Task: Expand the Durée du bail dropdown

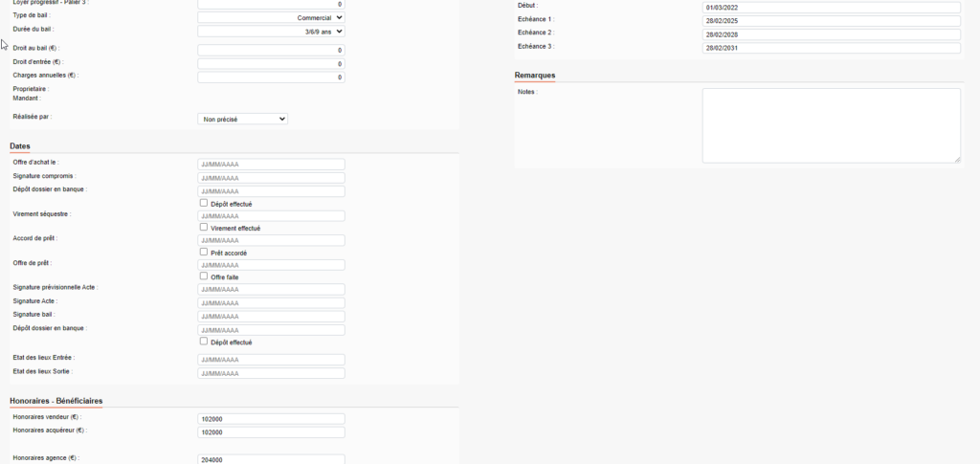Action: 271,32
